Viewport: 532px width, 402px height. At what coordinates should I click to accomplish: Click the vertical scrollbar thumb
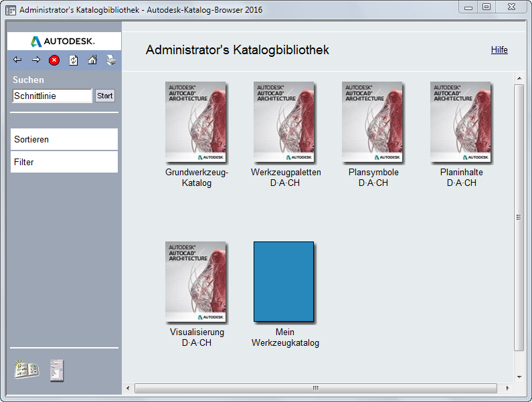coord(519,217)
